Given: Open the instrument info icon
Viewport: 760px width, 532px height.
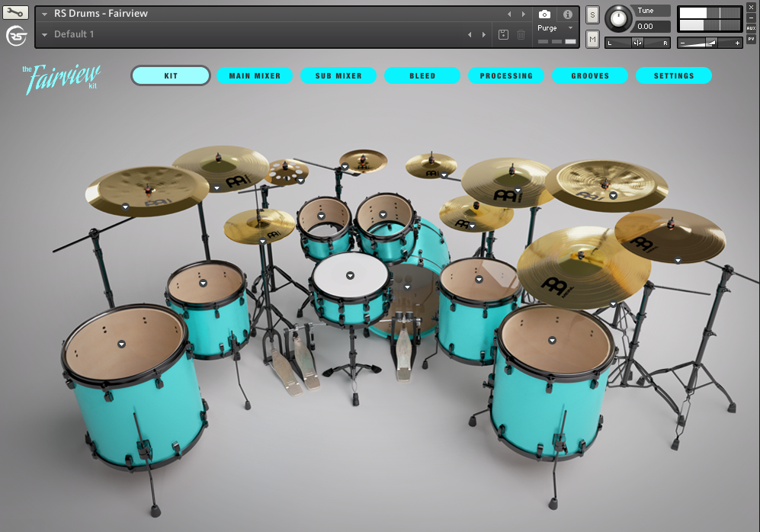Looking at the screenshot, I should point(568,14).
